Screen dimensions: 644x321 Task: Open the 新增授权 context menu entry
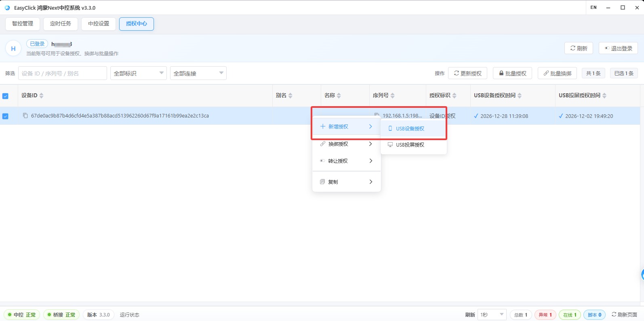tap(347, 126)
